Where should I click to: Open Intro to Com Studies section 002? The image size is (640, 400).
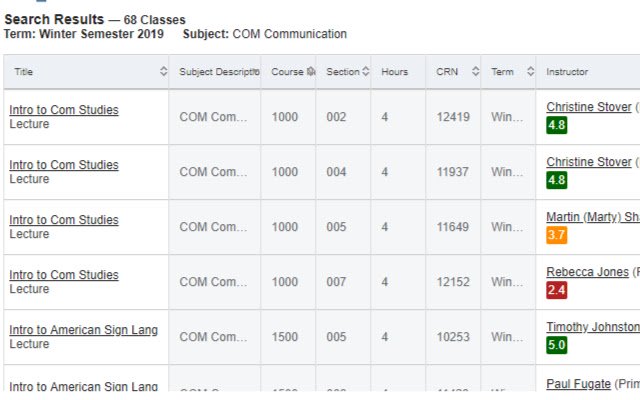64,110
